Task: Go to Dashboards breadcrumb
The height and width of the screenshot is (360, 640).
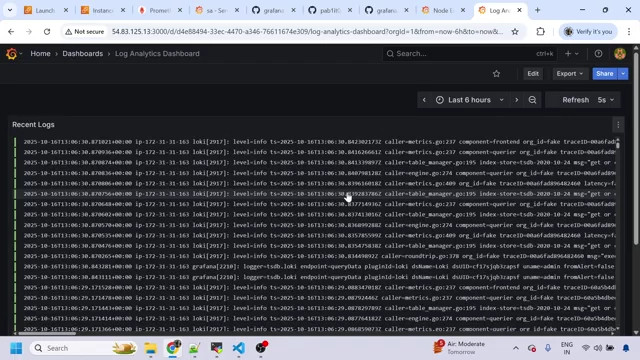Action: pyautogui.click(x=82, y=53)
